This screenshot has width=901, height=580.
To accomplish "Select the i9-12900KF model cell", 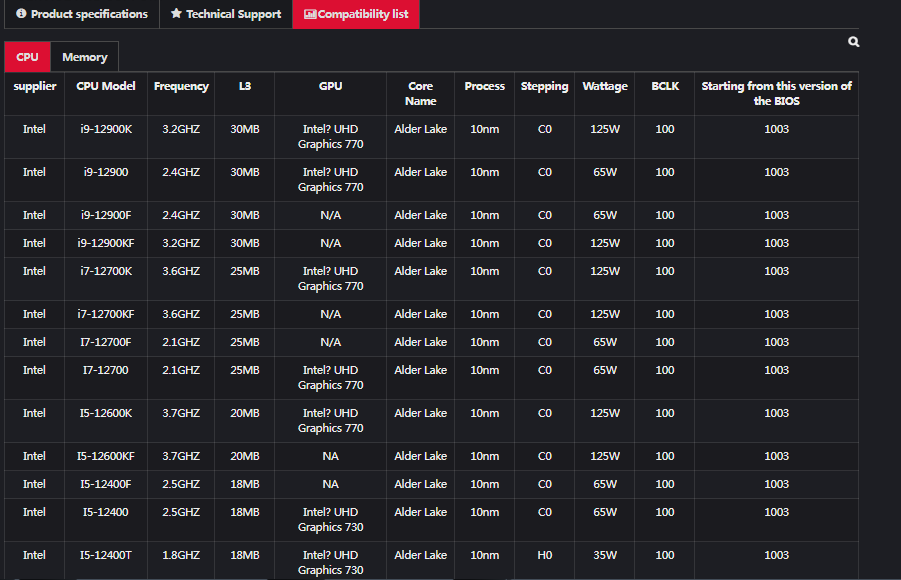I will (106, 244).
